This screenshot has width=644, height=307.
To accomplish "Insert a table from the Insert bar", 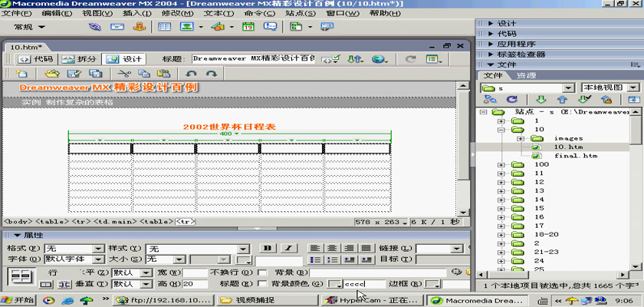I will tap(165, 27).
